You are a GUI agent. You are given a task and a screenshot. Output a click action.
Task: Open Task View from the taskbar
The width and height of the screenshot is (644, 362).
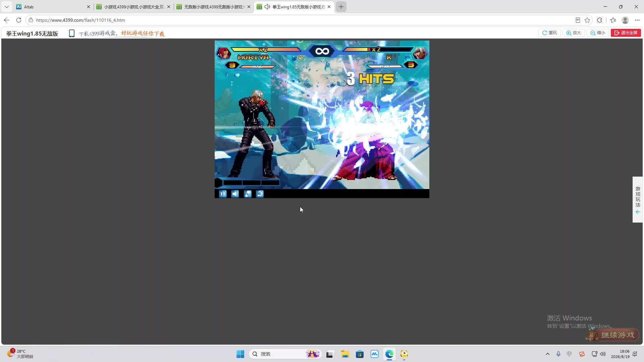point(330,354)
